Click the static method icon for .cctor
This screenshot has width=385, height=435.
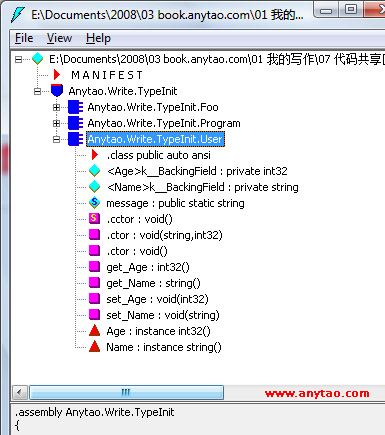click(95, 219)
